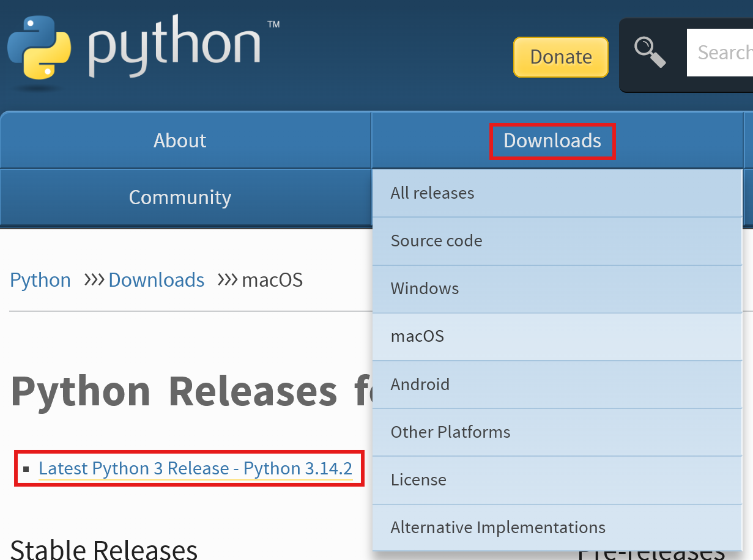Open Latest Python 3 Release - Python 3.14.2
The width and height of the screenshot is (753, 560).
[195, 468]
